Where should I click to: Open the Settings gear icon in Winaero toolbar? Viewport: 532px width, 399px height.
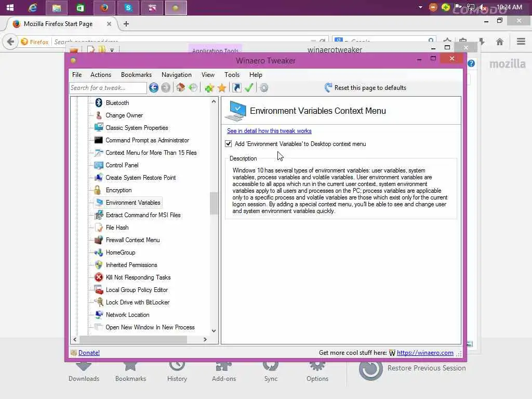263,88
